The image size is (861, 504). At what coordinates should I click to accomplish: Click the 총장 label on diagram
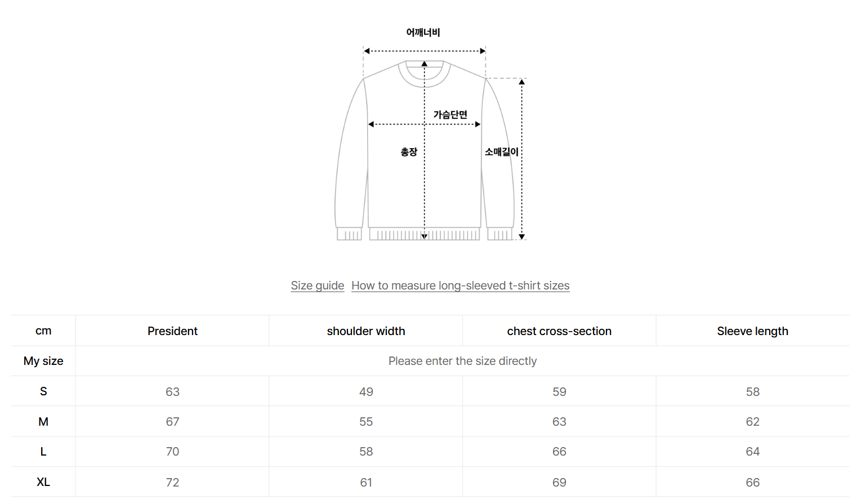tap(409, 152)
